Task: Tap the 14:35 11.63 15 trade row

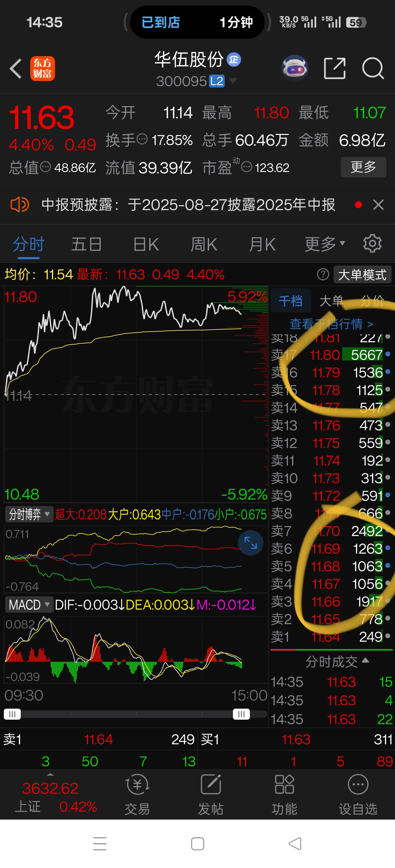Action: tap(332, 682)
